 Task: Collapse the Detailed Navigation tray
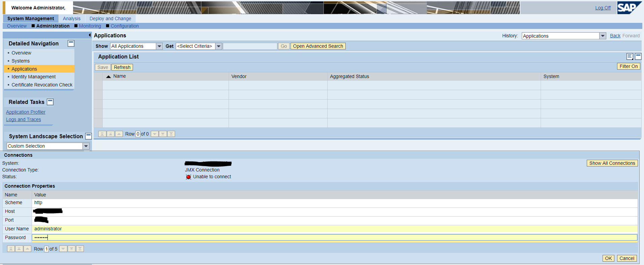click(71, 43)
